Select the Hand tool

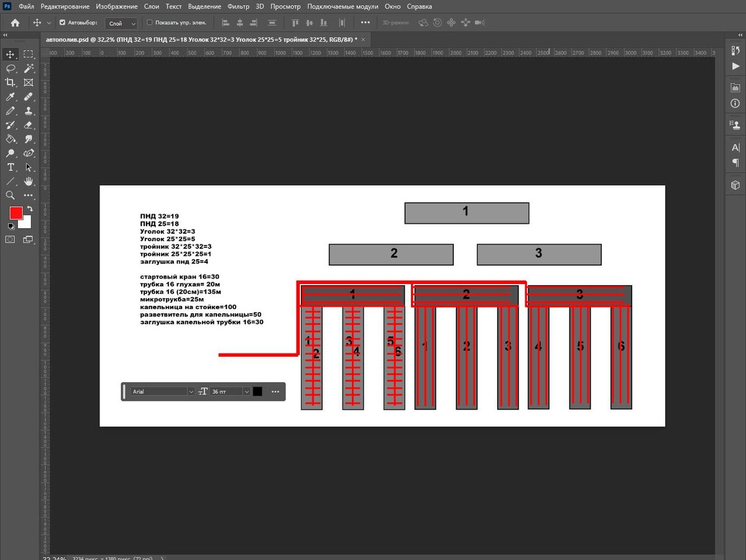[x=29, y=181]
